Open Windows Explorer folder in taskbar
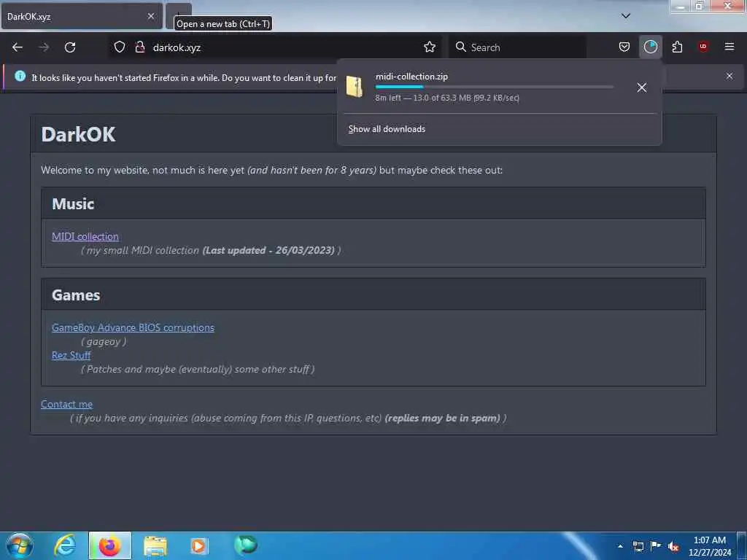Screen dimensions: 747x560 pos(155,545)
